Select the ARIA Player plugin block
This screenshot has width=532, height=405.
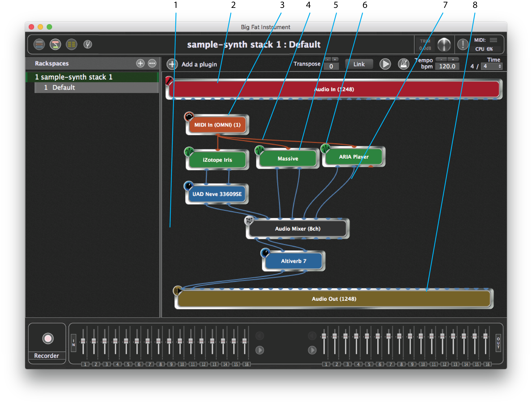pos(354,157)
